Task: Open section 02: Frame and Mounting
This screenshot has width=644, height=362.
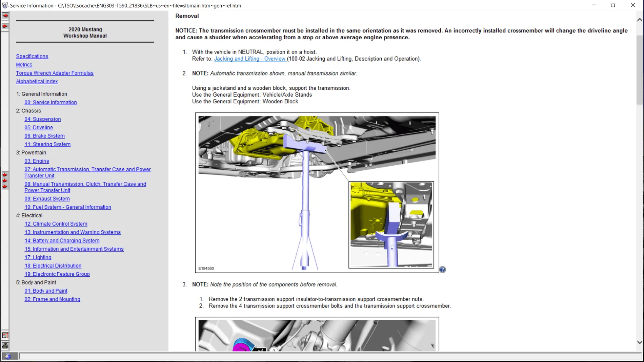Action: click(52, 299)
